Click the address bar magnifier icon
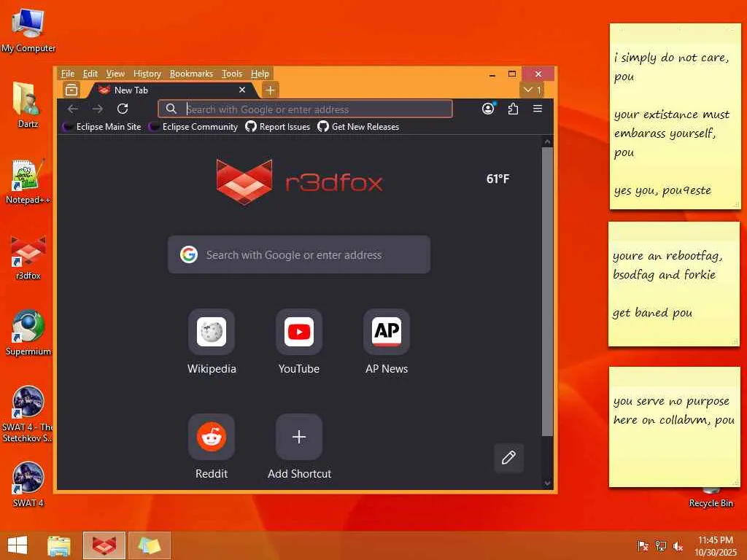The height and width of the screenshot is (560, 747). tap(171, 109)
